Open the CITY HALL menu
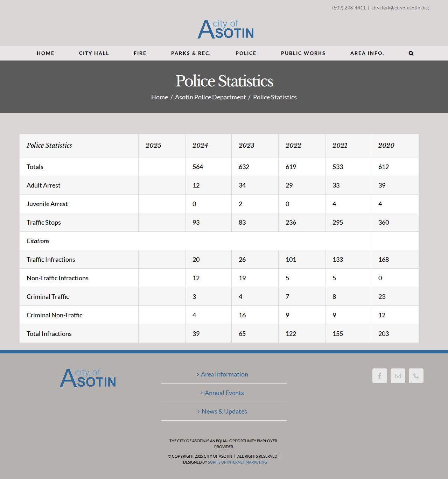This screenshot has width=448, height=479. click(94, 53)
